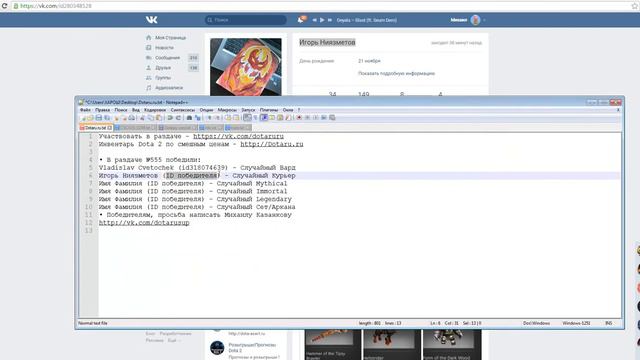
Task: Click the Redo arrow in Notepad++ toolbar
Action: coord(178,118)
